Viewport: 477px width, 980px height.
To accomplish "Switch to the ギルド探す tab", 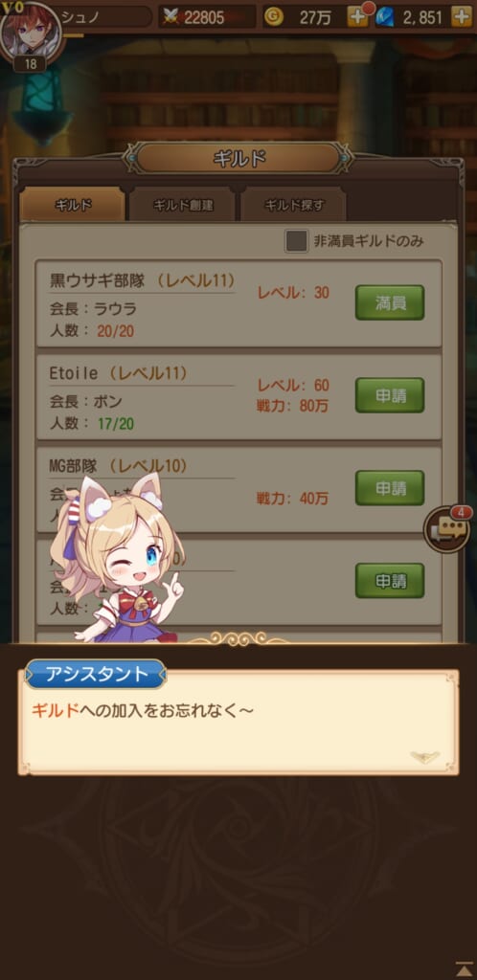I will point(294,206).
